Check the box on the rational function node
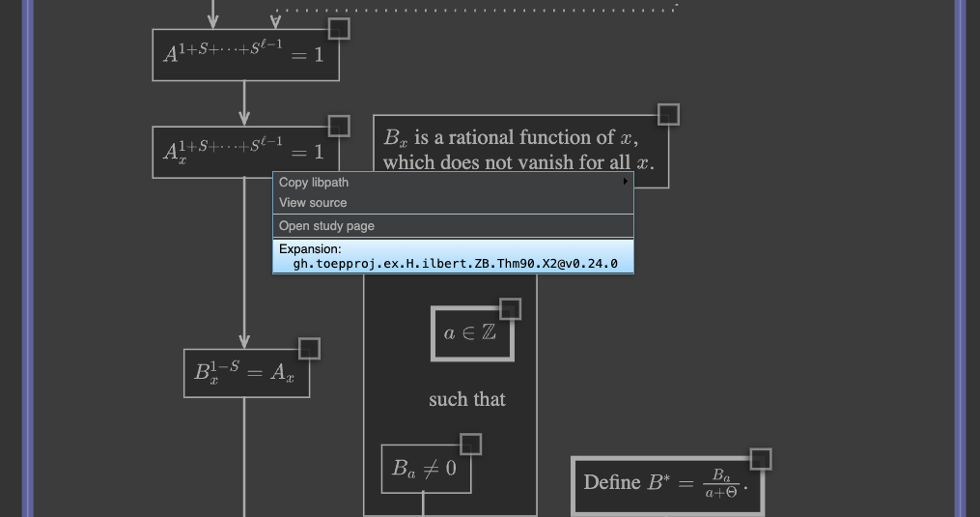This screenshot has height=517, width=980. (668, 115)
